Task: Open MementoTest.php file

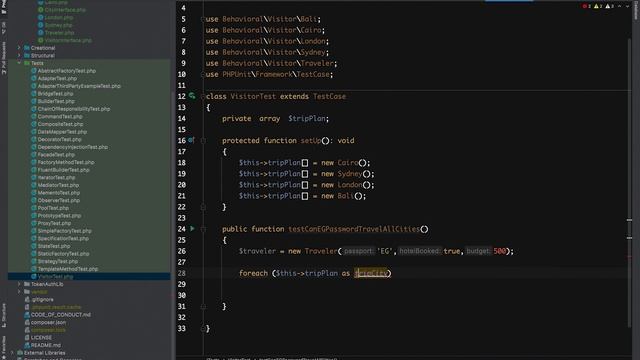Action: (x=59, y=193)
